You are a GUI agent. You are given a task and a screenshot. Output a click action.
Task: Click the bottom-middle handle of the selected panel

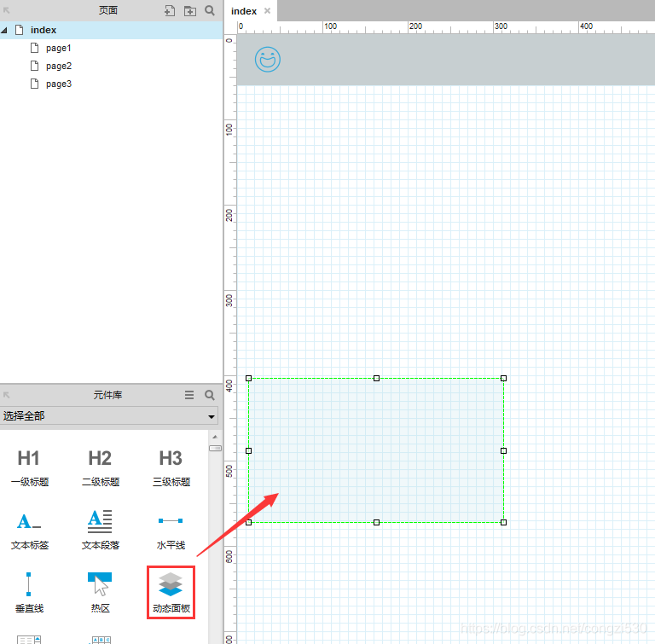[x=376, y=522]
